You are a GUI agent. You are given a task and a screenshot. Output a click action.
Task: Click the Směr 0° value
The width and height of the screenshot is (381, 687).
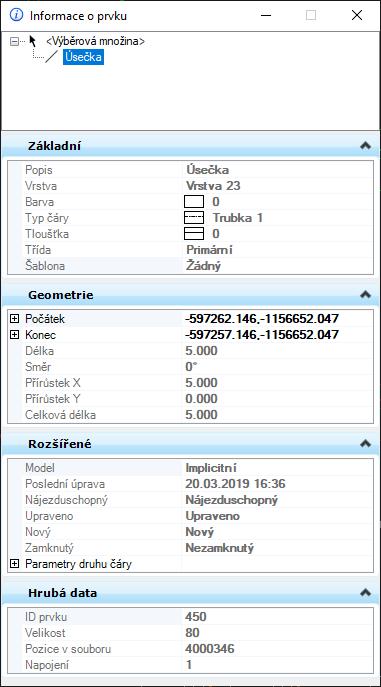[191, 367]
